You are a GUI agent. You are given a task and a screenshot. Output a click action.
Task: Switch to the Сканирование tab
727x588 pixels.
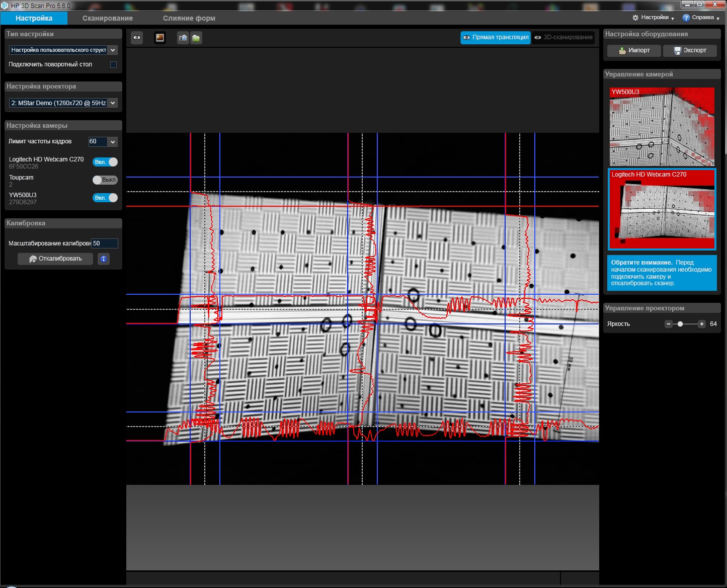(108, 18)
